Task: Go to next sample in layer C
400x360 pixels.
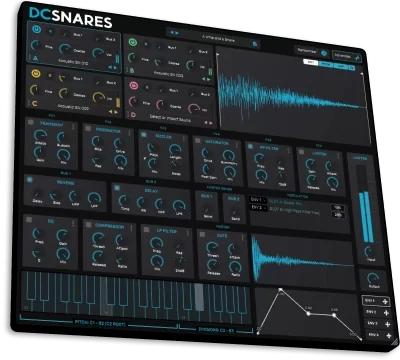Action: click(116, 112)
